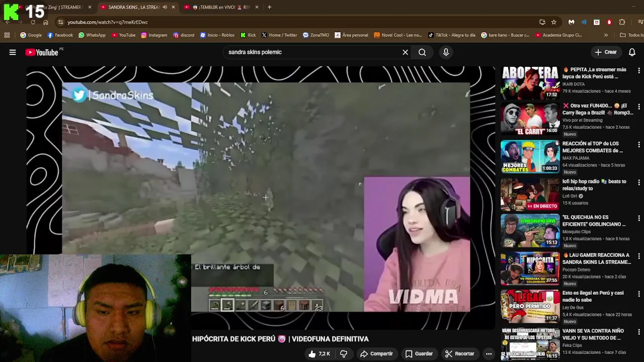
Task: Click the address bar URL
Action: (108, 22)
